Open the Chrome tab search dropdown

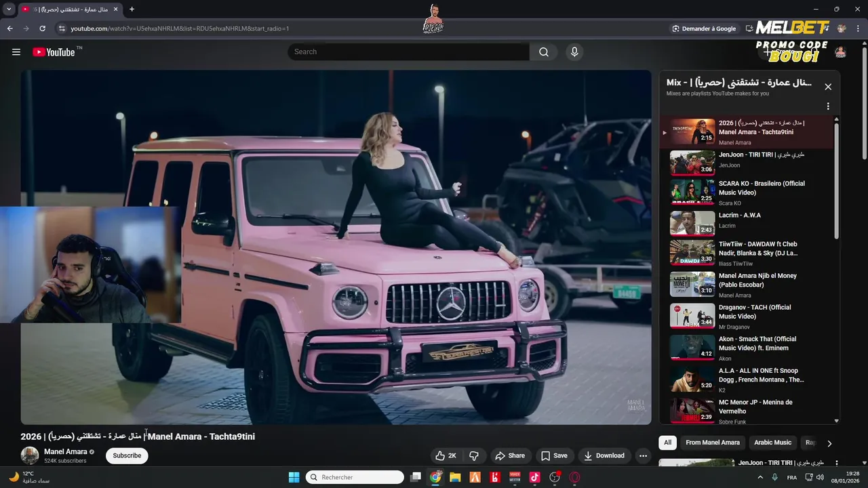[9, 9]
